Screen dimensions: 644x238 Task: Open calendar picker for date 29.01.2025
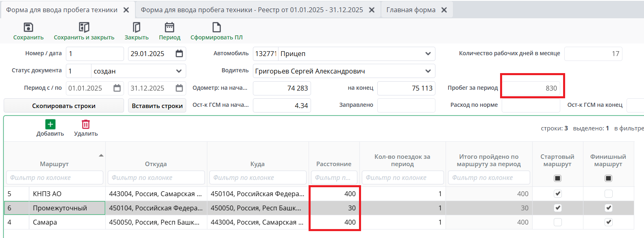point(179,54)
